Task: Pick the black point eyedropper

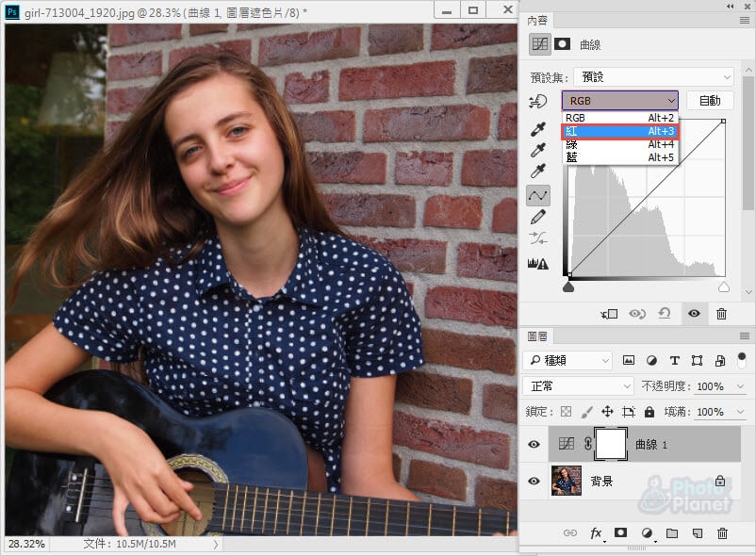Action: tap(538, 129)
